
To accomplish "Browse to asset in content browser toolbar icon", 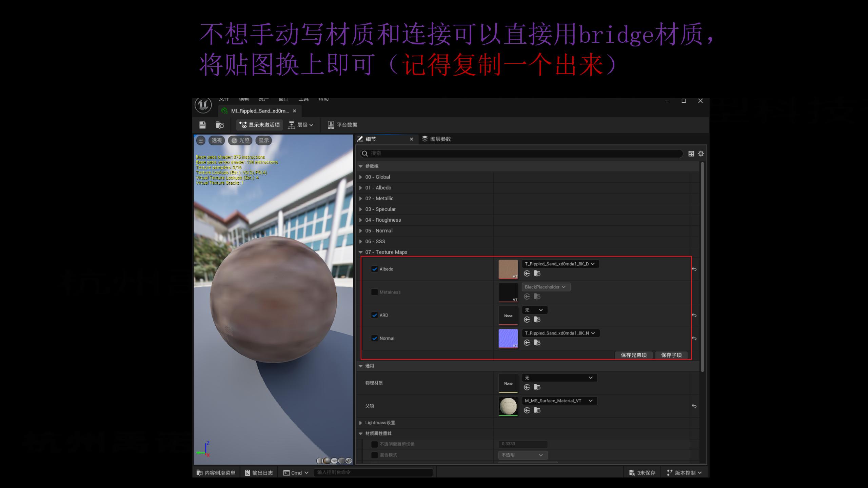I will 220,125.
